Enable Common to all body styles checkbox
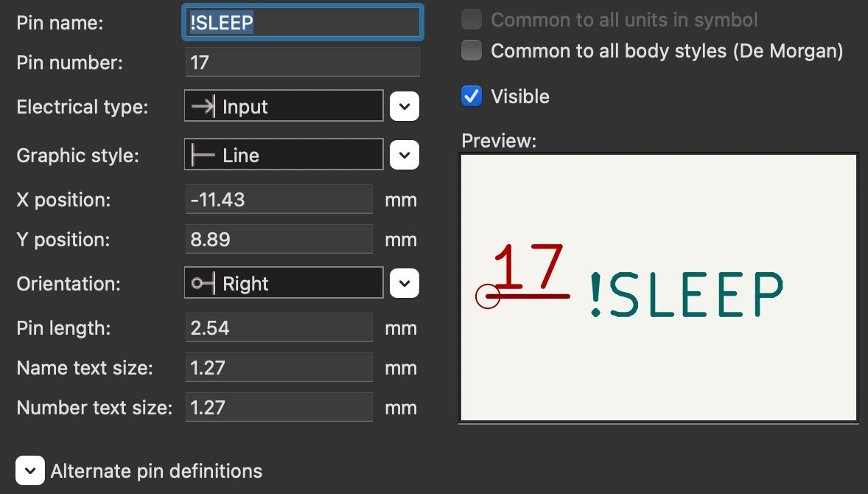This screenshot has width=868, height=494. tap(472, 51)
